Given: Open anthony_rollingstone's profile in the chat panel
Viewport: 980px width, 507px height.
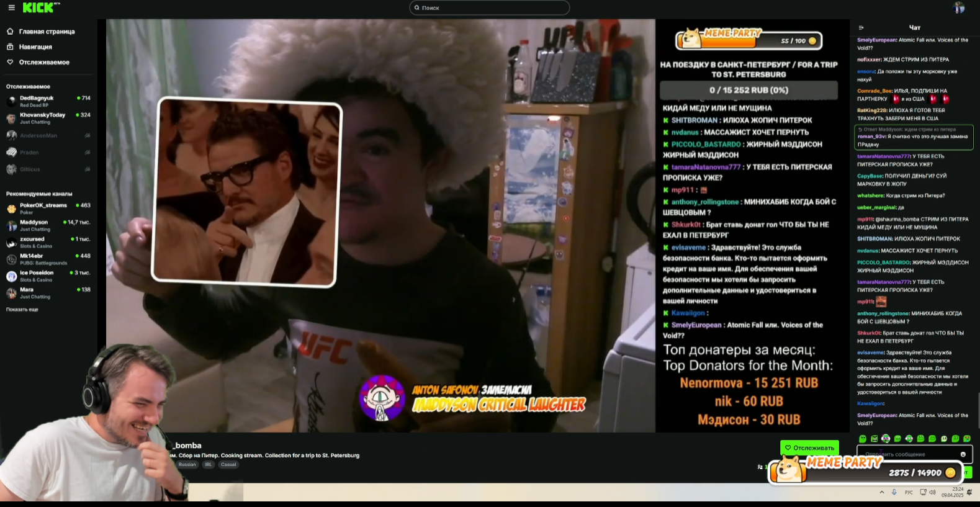Looking at the screenshot, I should coord(883,313).
